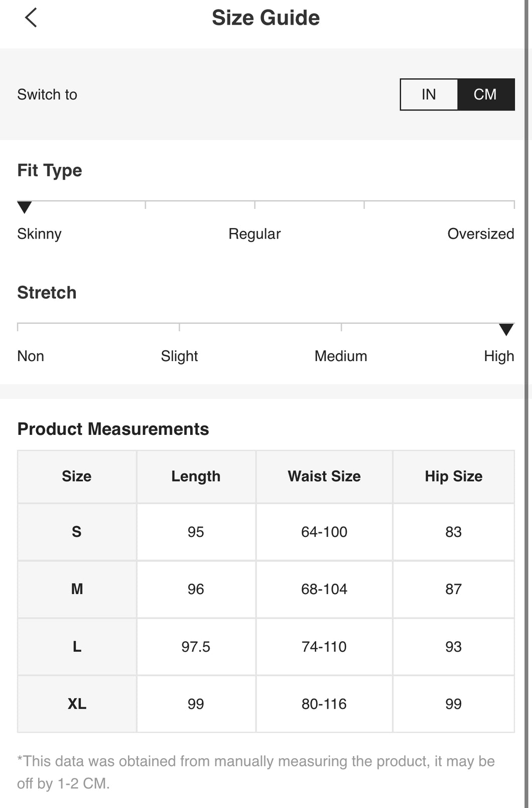Select the Size column header
The height and width of the screenshot is (808, 532).
click(77, 477)
